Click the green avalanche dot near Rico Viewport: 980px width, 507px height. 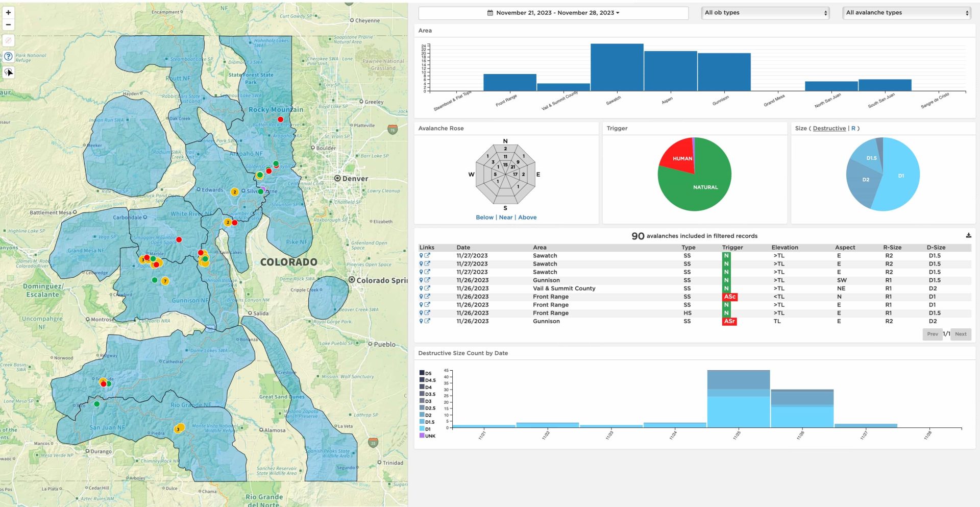tap(97, 404)
